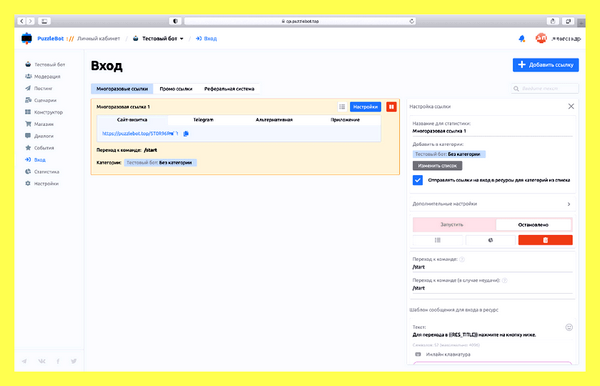The height and width of the screenshot is (386, 600).
Task: Open the emoji picker smiley icon
Action: click(x=569, y=327)
